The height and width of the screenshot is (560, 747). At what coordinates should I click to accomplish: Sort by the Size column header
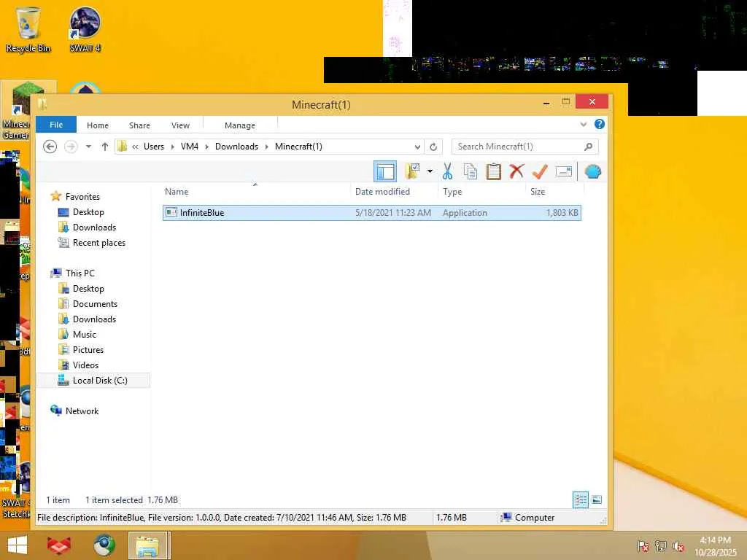tap(538, 192)
